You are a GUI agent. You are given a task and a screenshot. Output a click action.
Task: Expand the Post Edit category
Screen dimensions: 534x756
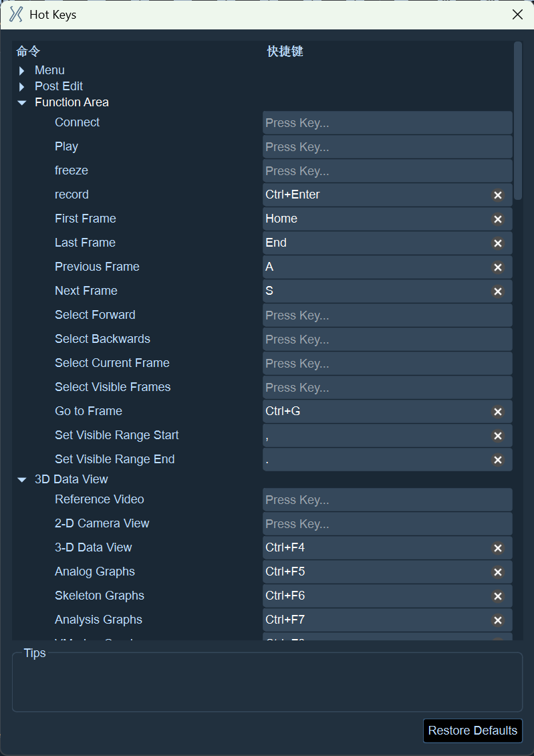pos(21,87)
